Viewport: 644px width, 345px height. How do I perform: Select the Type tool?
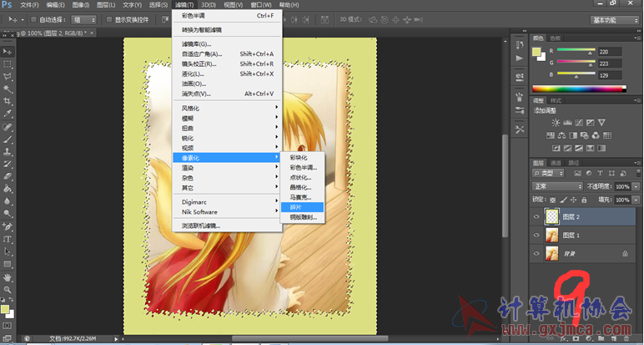(8, 239)
